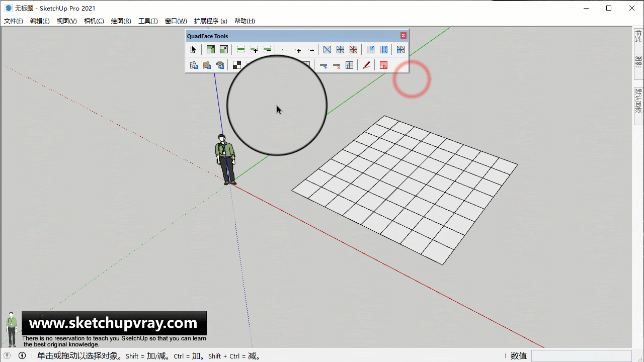Open the 文件(F) menu

[14, 21]
